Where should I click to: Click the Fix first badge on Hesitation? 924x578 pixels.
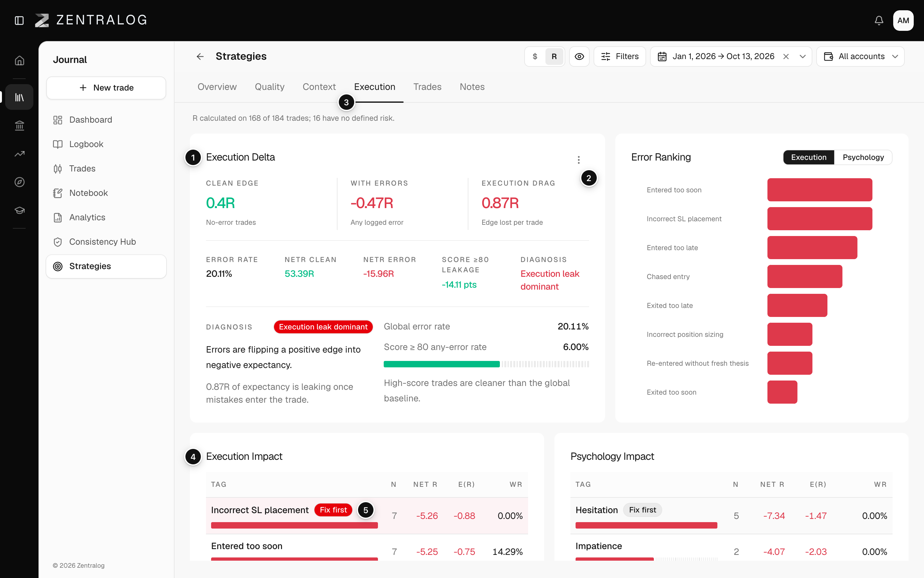tap(643, 510)
